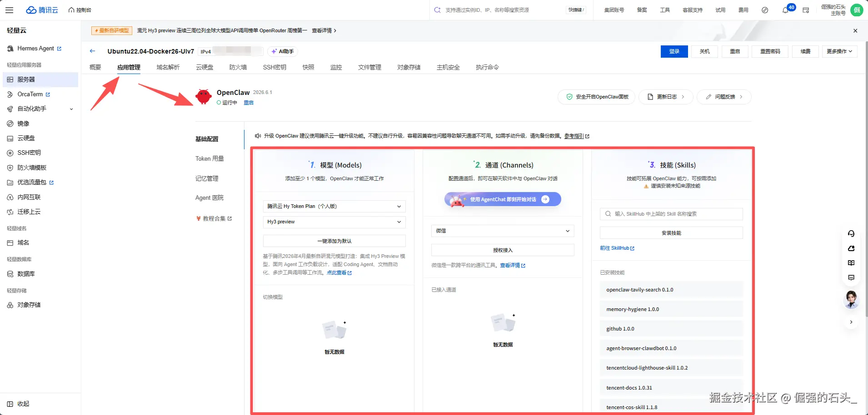Open the 更新日志 button

coord(666,97)
